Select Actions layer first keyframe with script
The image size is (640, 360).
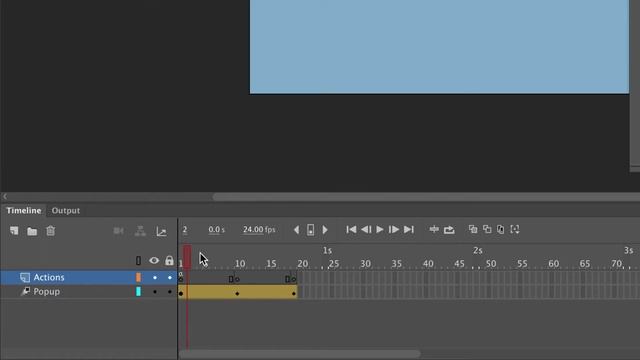[181, 278]
